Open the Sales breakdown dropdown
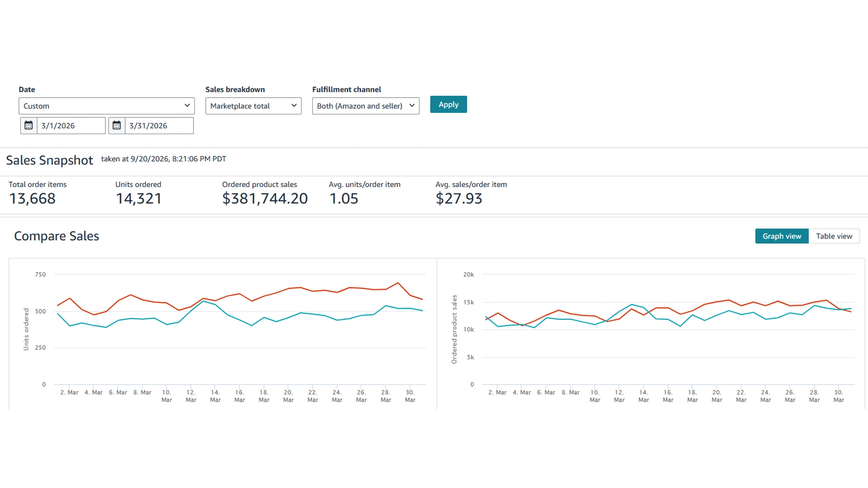 point(253,106)
